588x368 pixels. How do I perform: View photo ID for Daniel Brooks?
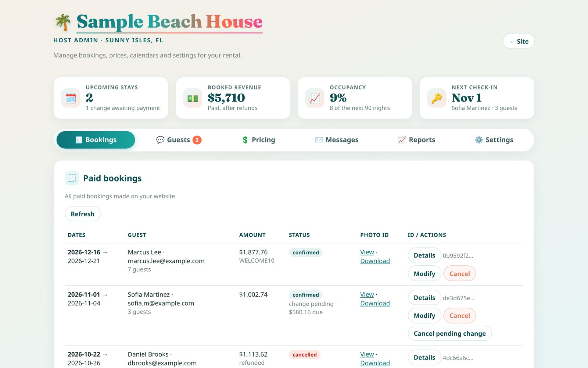pos(367,354)
